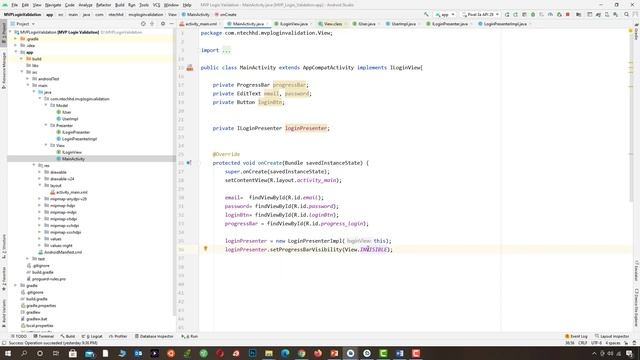Expand the androidTest folder
The width and height of the screenshot is (640, 360).
click(x=28, y=79)
